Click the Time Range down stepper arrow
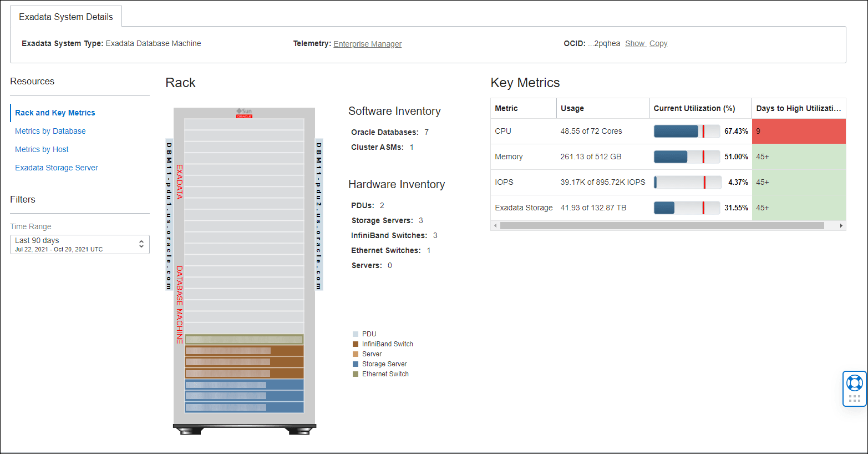The image size is (868, 454). pyautogui.click(x=142, y=246)
